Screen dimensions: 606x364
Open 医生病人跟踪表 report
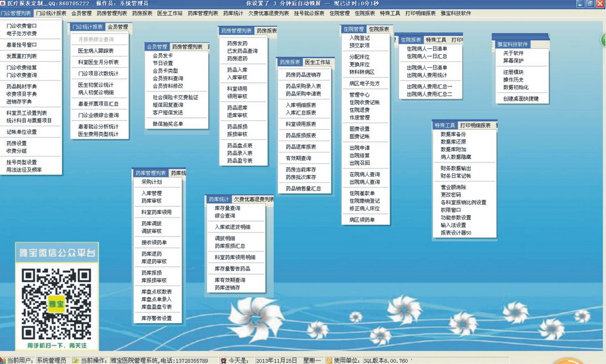pos(96,51)
